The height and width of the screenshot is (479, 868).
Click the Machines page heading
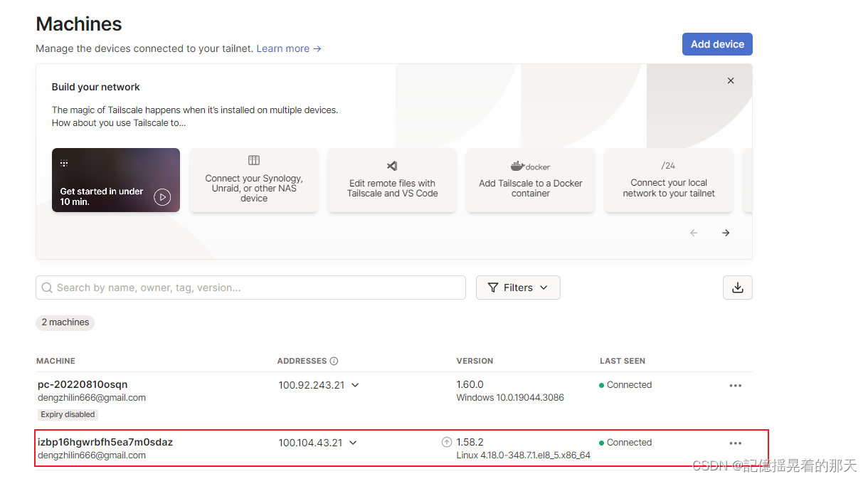click(x=79, y=23)
